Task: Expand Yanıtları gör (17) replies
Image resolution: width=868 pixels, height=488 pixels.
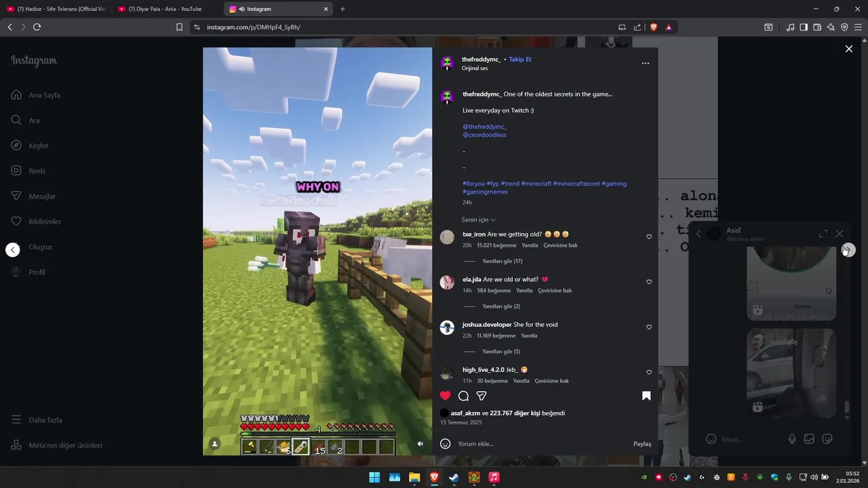Action: pos(502,261)
